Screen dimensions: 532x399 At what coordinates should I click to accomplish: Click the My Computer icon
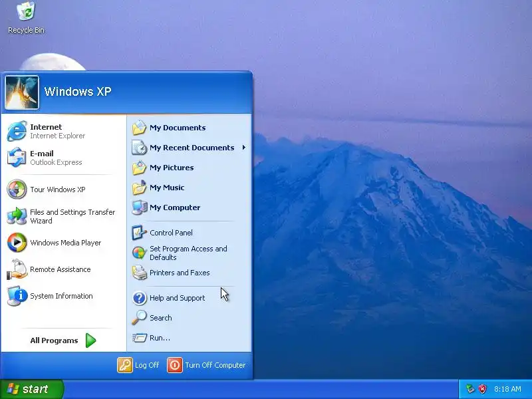[x=139, y=207]
